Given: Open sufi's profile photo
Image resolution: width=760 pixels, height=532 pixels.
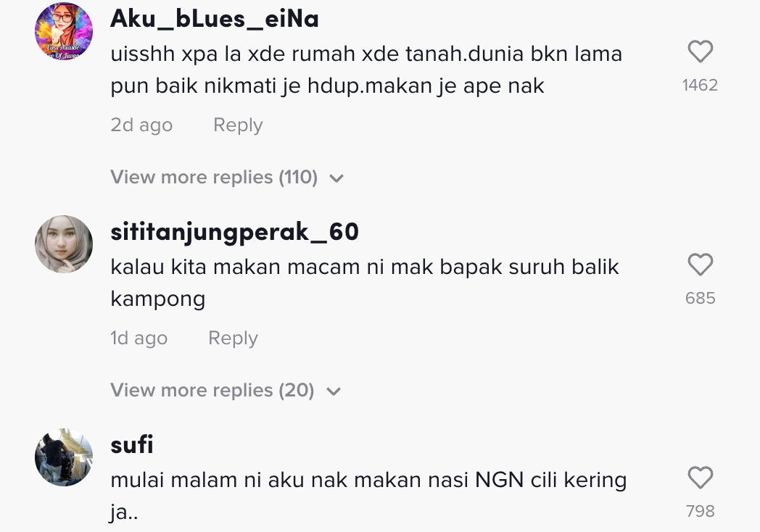Looking at the screenshot, I should [x=64, y=457].
